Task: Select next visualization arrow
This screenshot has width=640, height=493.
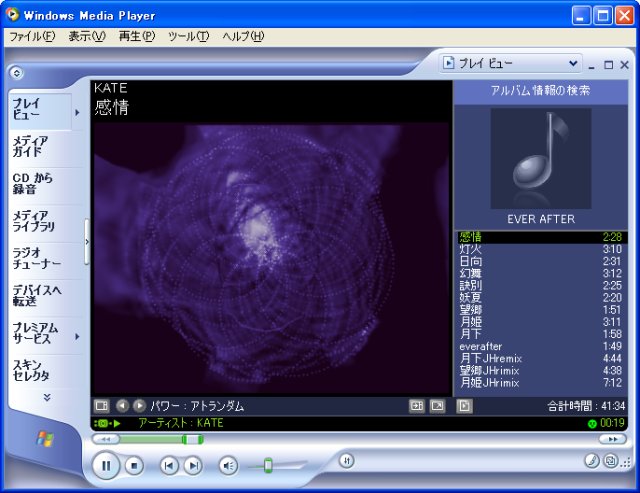Action: [x=139, y=406]
